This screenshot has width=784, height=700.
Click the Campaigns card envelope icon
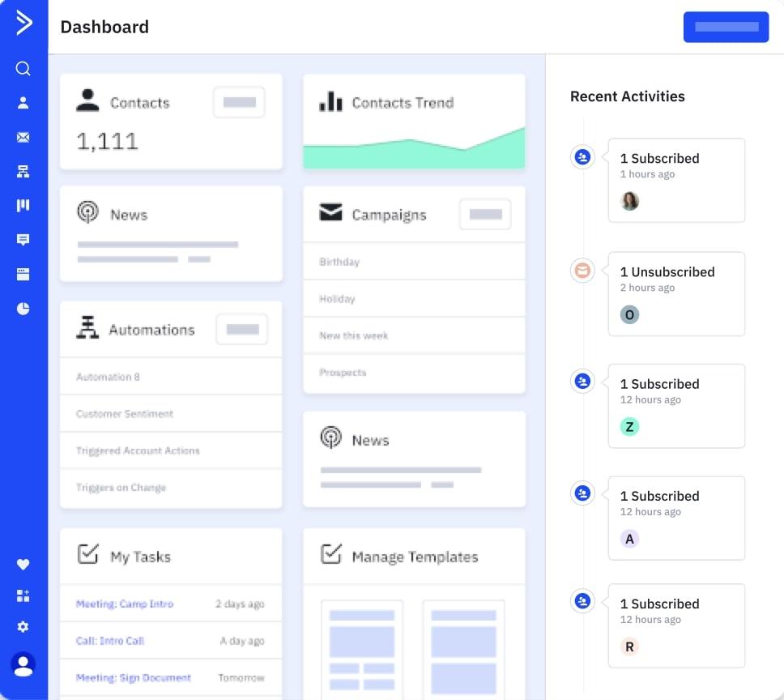pyautogui.click(x=330, y=212)
